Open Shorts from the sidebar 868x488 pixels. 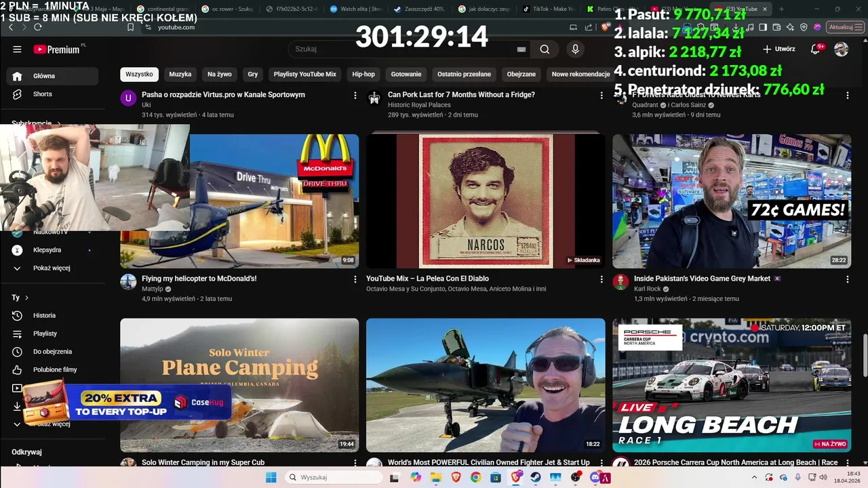point(52,94)
